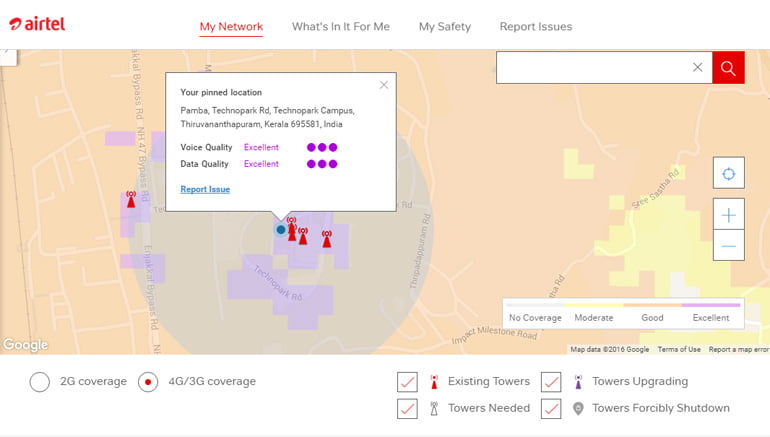Click the Moderate coverage legend color
This screenshot has width=770, height=437.
[x=594, y=305]
